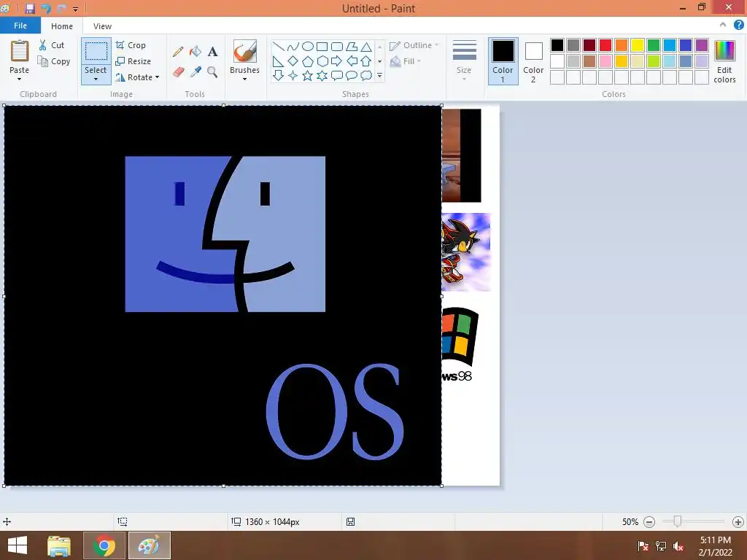This screenshot has width=747, height=560.
Task: Choose the Cloud callout shape
Action: [366, 75]
